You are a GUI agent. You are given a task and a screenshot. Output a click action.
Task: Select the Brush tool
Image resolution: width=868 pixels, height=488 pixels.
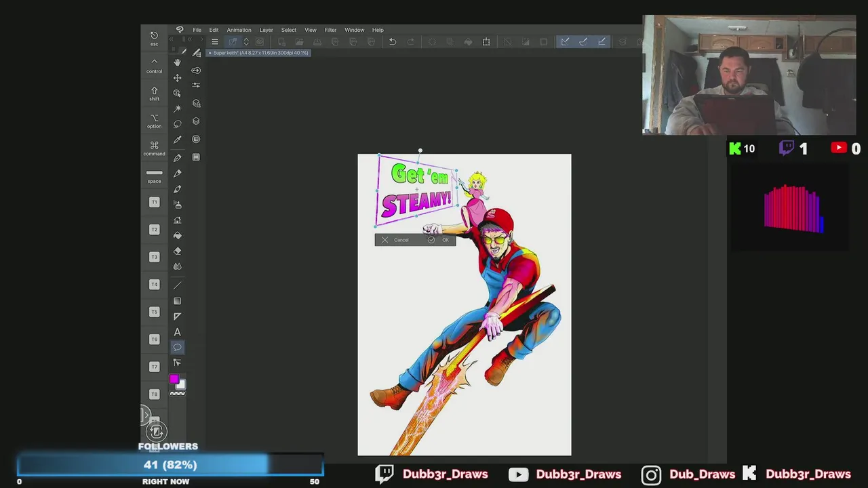(177, 189)
